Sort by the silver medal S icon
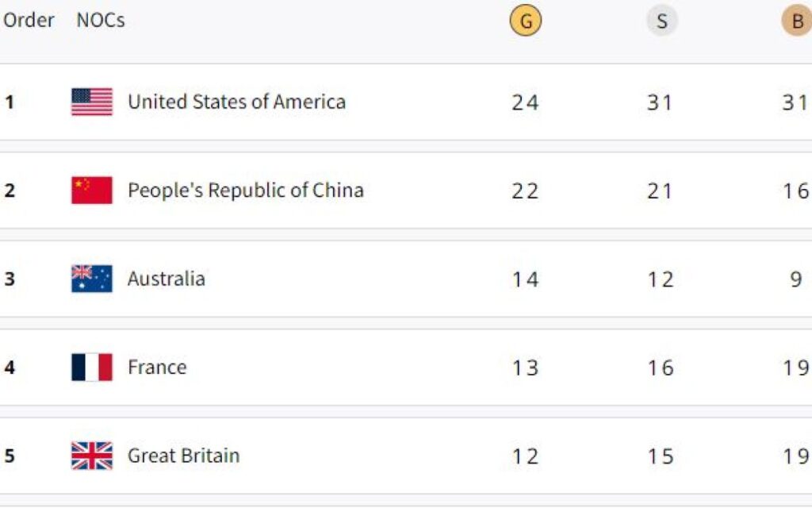The image size is (812, 508). [661, 21]
